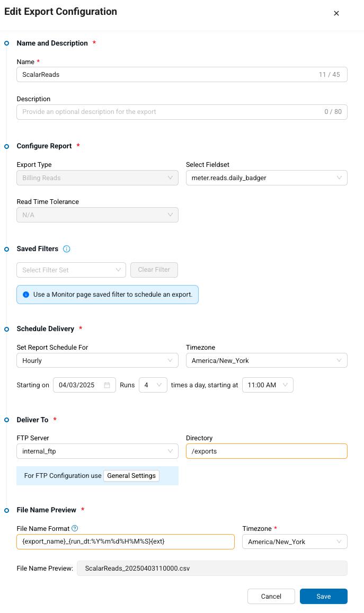Click the generated file name preview text
364x613 pixels.
click(137, 568)
